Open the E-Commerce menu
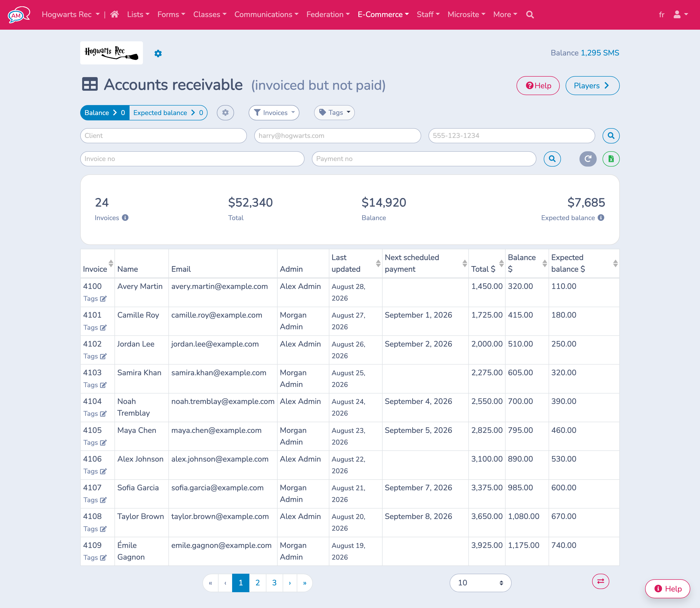 (383, 15)
